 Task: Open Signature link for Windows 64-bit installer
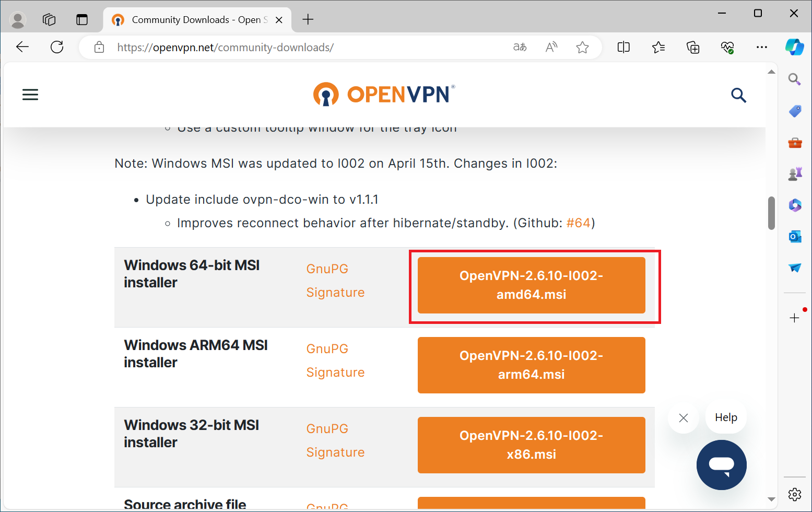[335, 293]
